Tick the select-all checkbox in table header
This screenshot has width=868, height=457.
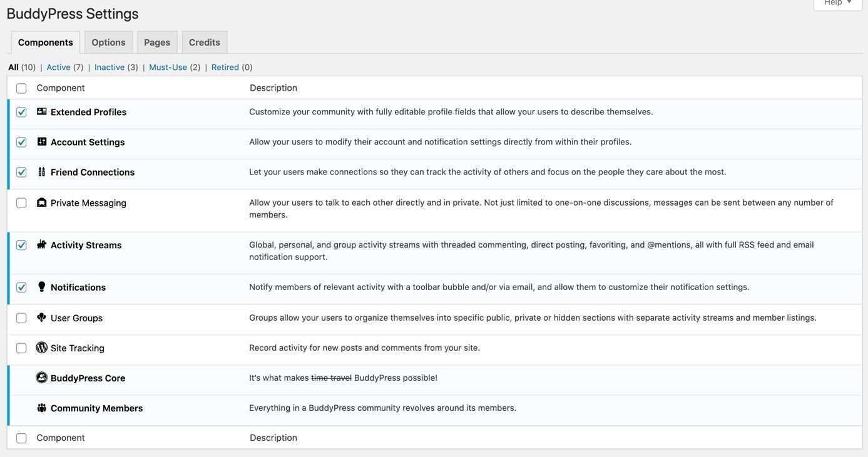pos(21,88)
